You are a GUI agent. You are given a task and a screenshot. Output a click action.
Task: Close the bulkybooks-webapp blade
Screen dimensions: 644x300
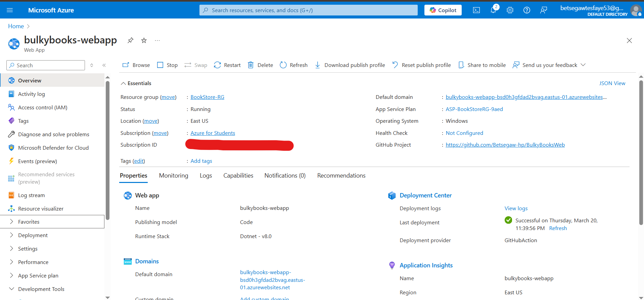(x=629, y=40)
